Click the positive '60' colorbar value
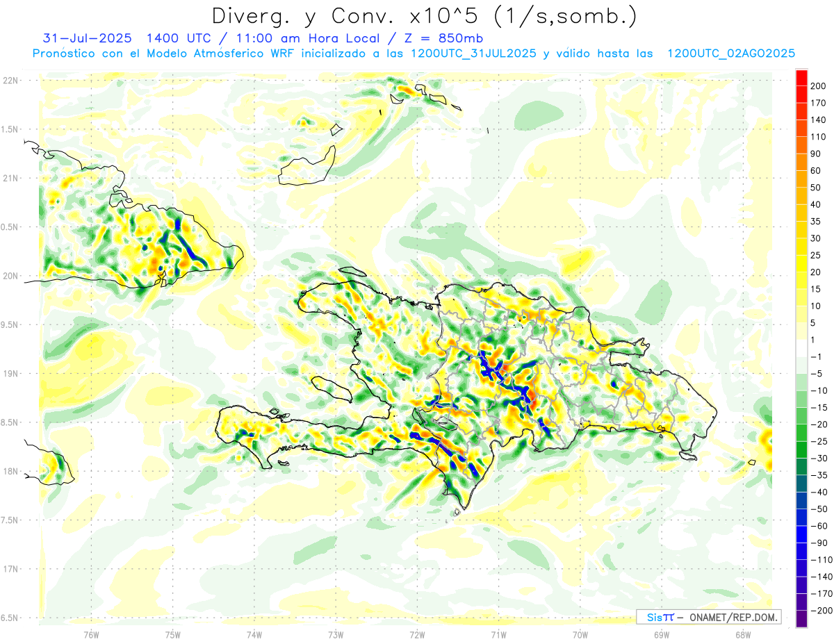This screenshot has height=644, width=834. 816,171
